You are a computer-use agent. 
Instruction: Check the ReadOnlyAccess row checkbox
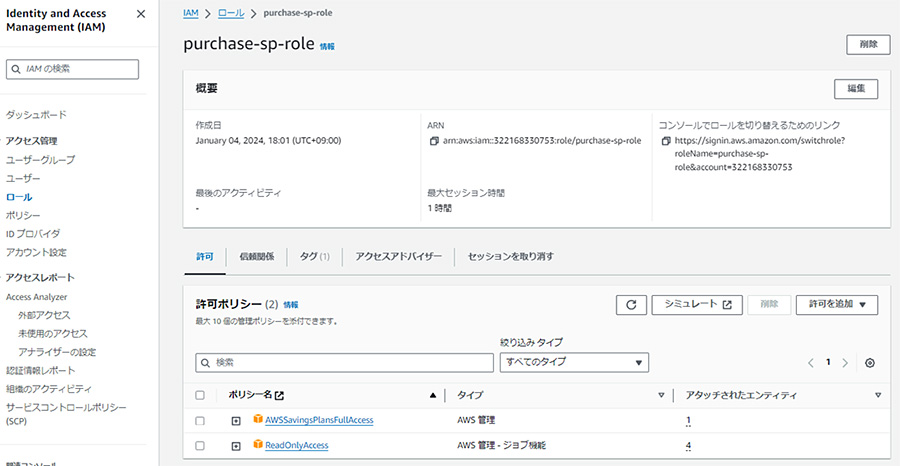200,446
